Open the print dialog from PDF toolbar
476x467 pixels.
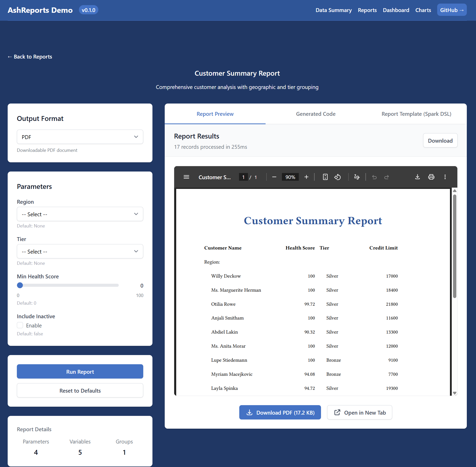click(x=431, y=177)
